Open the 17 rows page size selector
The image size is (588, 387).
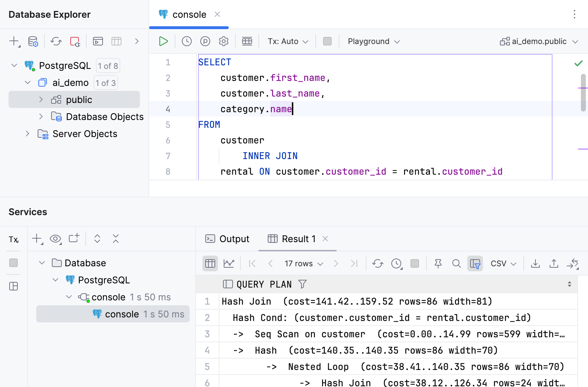point(304,263)
